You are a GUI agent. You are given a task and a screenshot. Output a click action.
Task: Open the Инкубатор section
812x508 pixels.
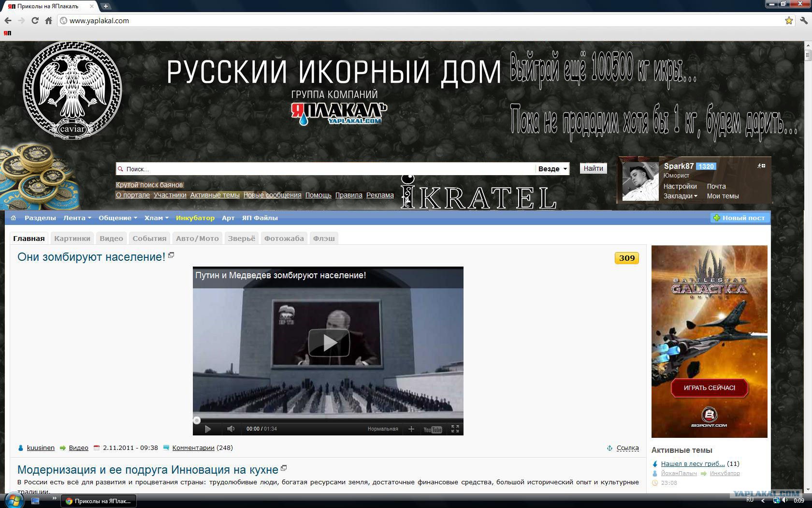point(195,218)
